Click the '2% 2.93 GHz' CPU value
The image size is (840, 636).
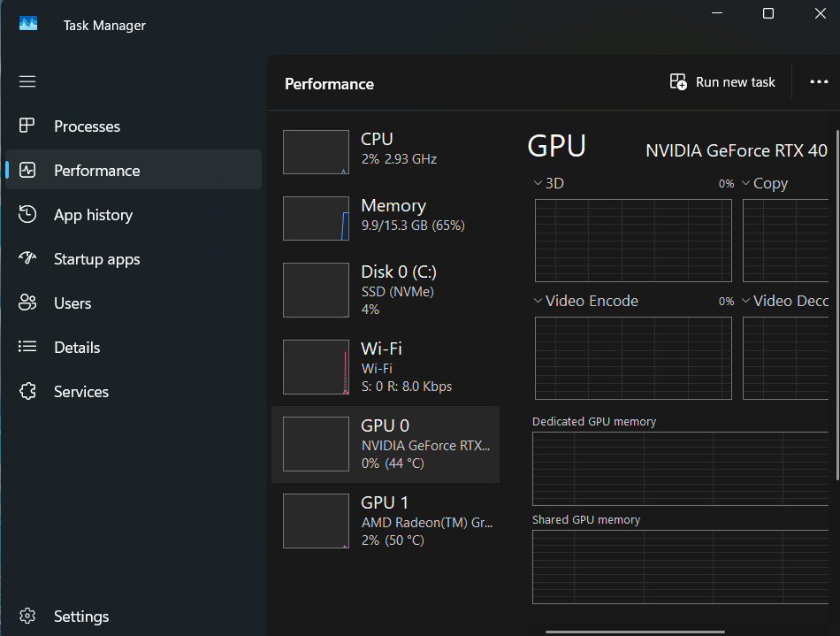399,159
